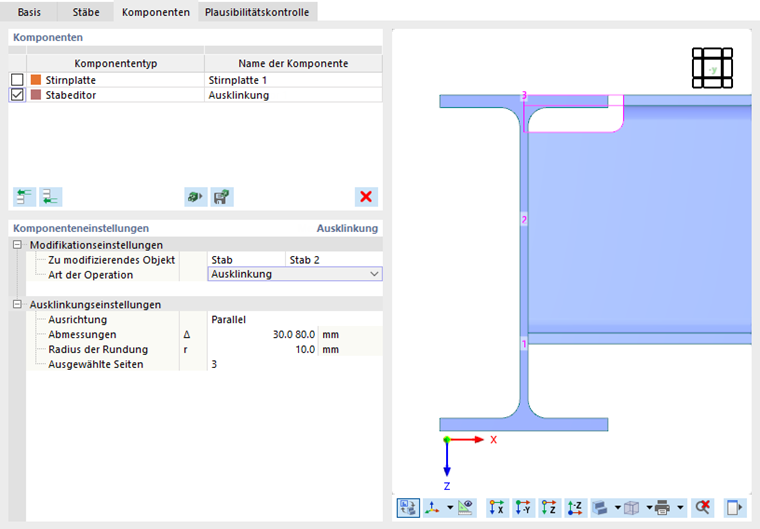Open the display mode dropdown arrow
This screenshot has width=760, height=529.
click(618, 508)
